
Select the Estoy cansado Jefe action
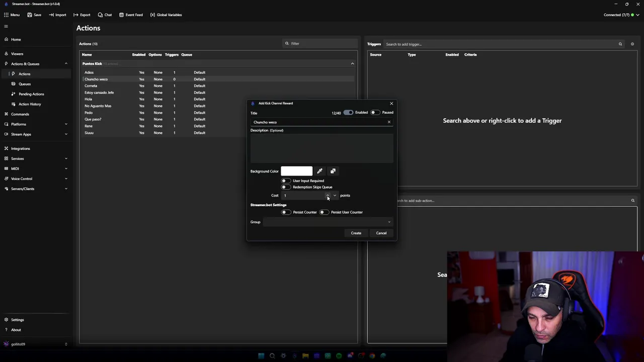(218, 93)
